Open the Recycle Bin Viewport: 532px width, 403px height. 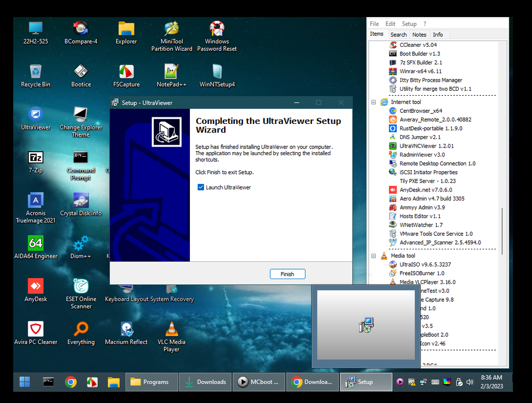[x=35, y=76]
